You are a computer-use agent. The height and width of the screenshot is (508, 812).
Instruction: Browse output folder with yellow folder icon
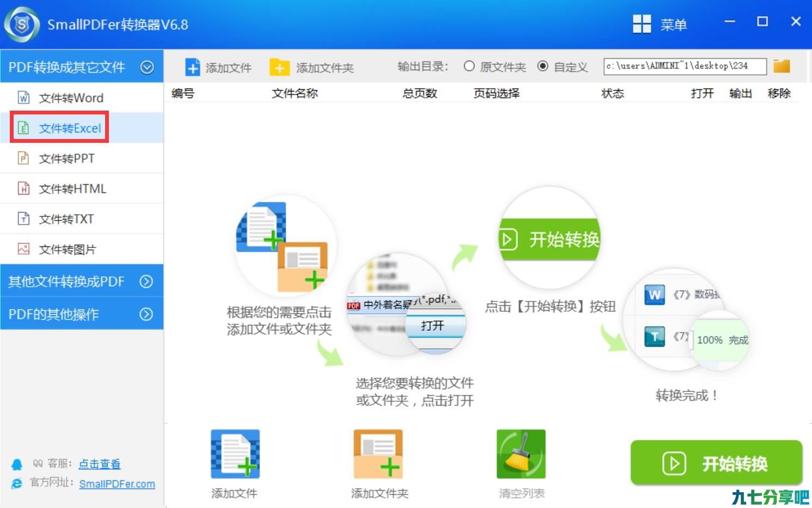point(782,66)
